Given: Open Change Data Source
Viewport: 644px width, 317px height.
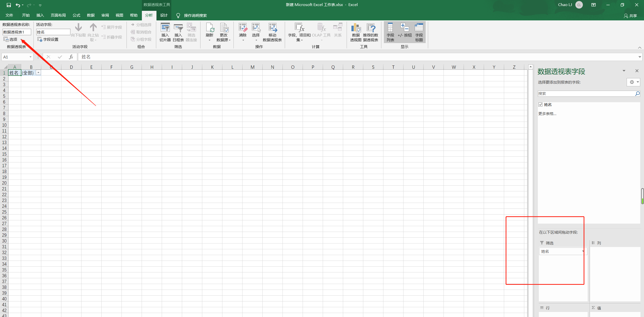Looking at the screenshot, I should pyautogui.click(x=223, y=32).
